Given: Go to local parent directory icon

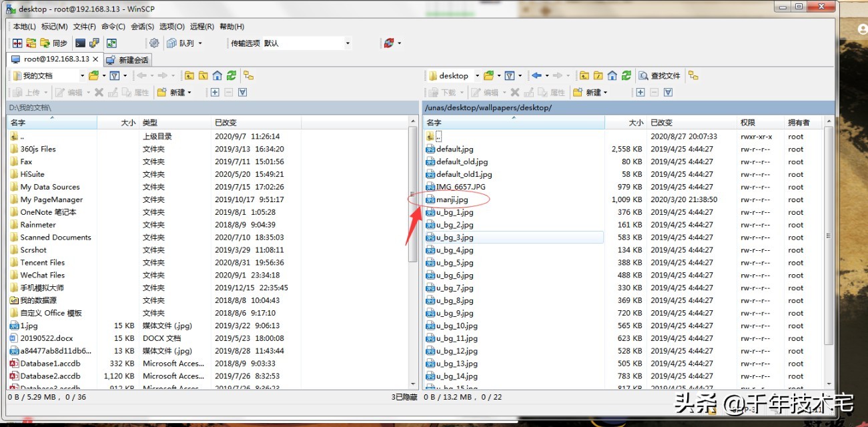Looking at the screenshot, I should coord(189,76).
